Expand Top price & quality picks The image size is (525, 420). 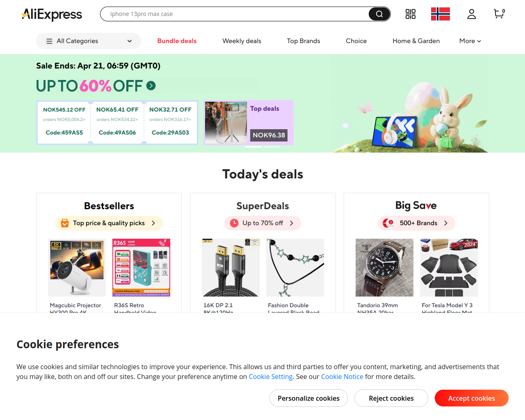click(x=109, y=223)
